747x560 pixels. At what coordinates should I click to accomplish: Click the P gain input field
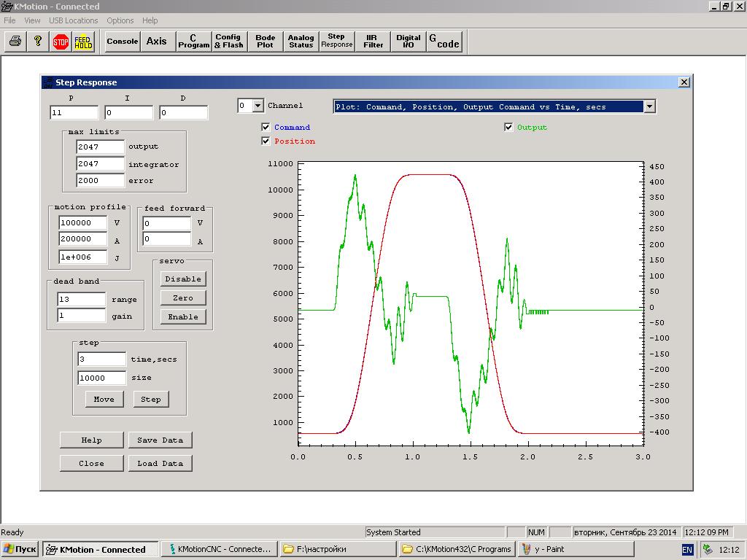pos(74,113)
